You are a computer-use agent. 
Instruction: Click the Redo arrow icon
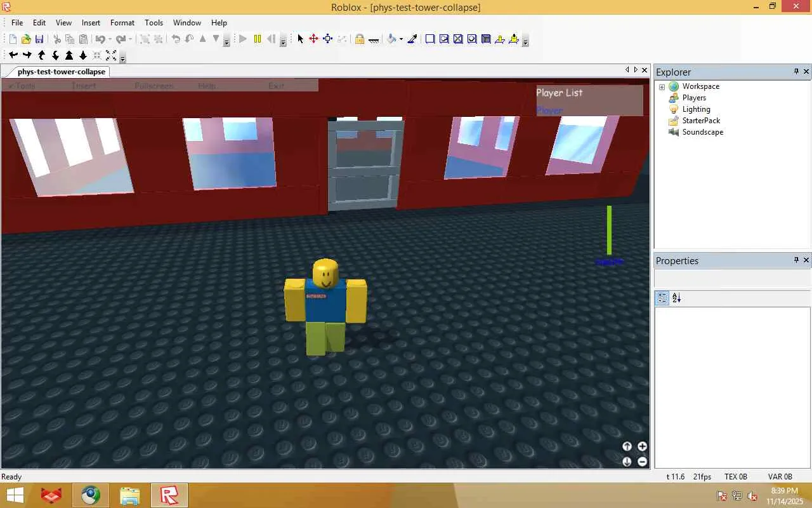121,39
